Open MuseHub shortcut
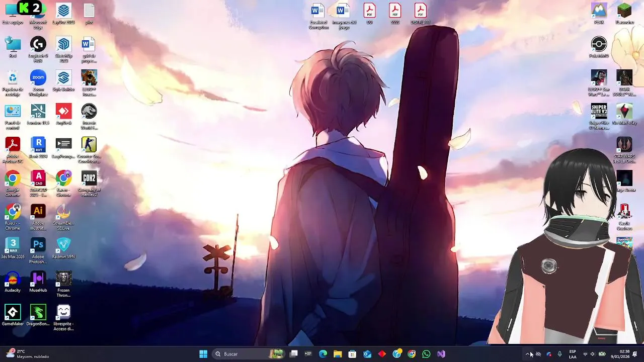 38,282
